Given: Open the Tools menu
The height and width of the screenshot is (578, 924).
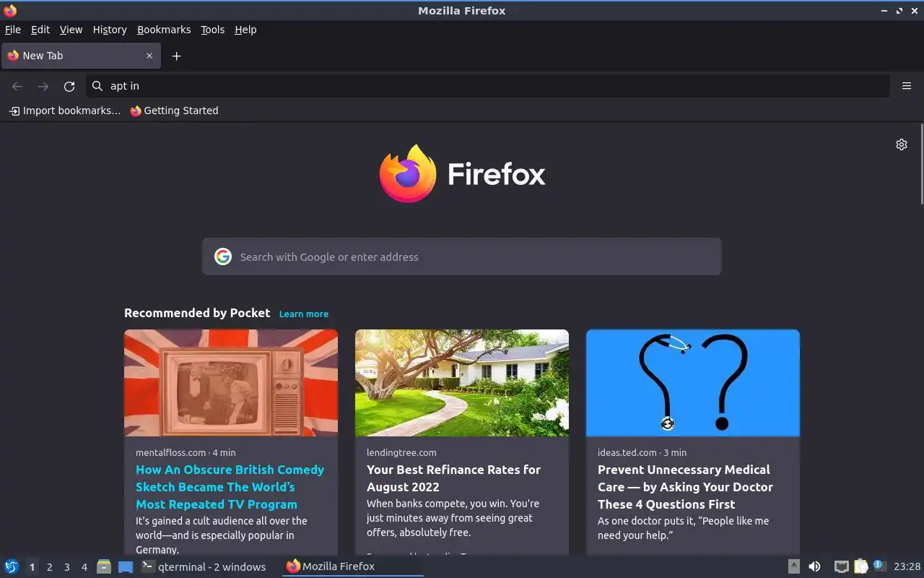Looking at the screenshot, I should [x=212, y=30].
